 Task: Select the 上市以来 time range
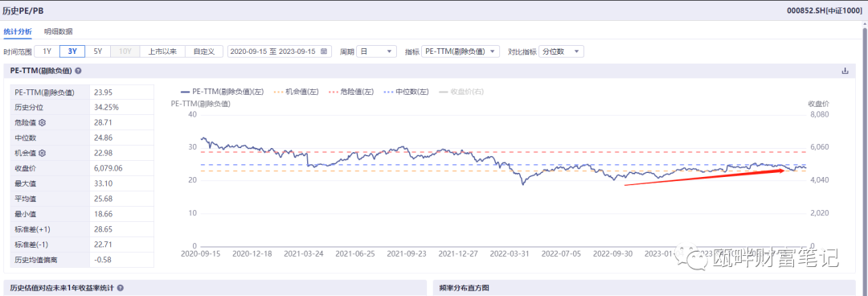point(162,51)
